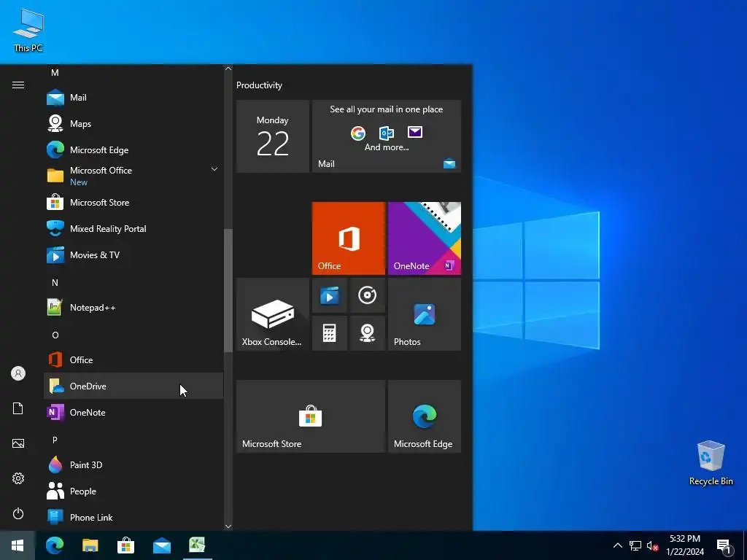Click the letter O section header
The image size is (747, 560).
55,335
